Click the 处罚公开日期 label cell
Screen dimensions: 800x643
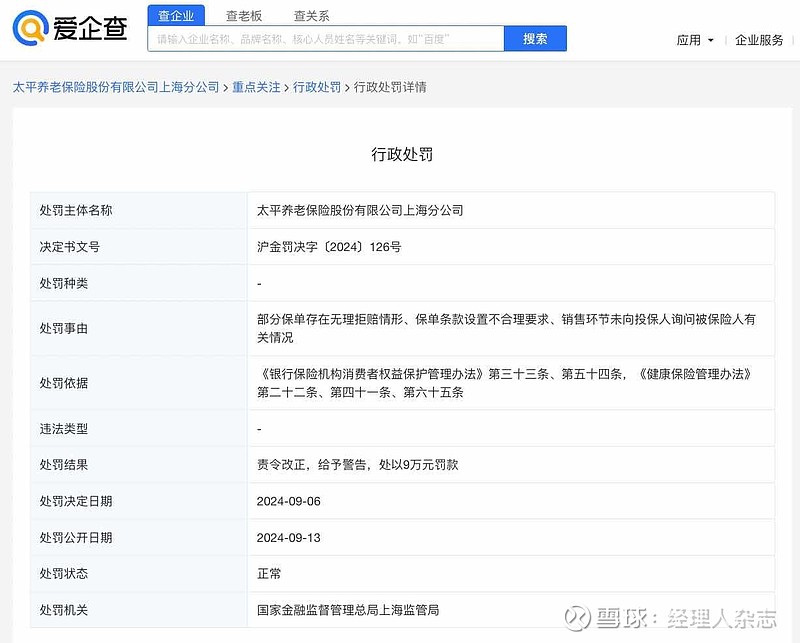(139, 538)
